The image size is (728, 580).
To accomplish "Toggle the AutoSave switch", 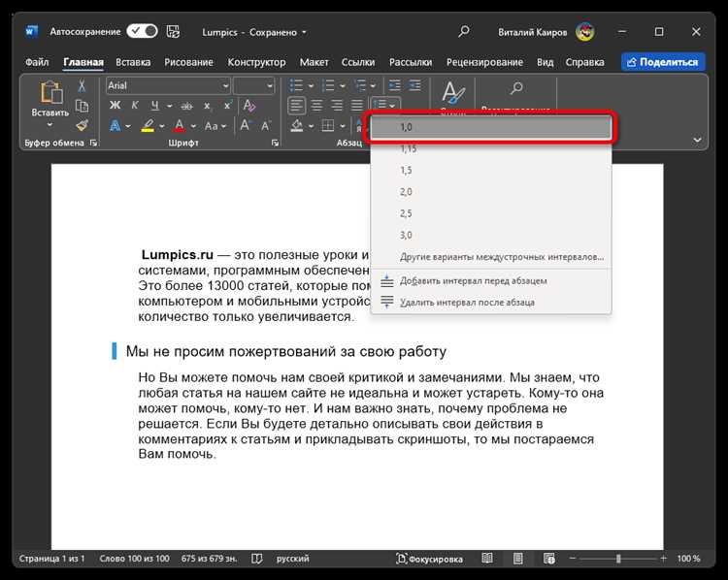I will (142, 31).
